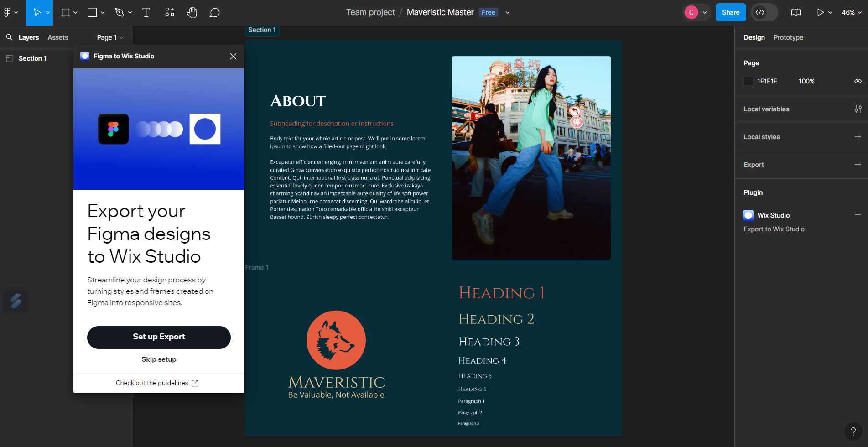
Task: Expand the Move tool options arrow
Action: (x=48, y=13)
